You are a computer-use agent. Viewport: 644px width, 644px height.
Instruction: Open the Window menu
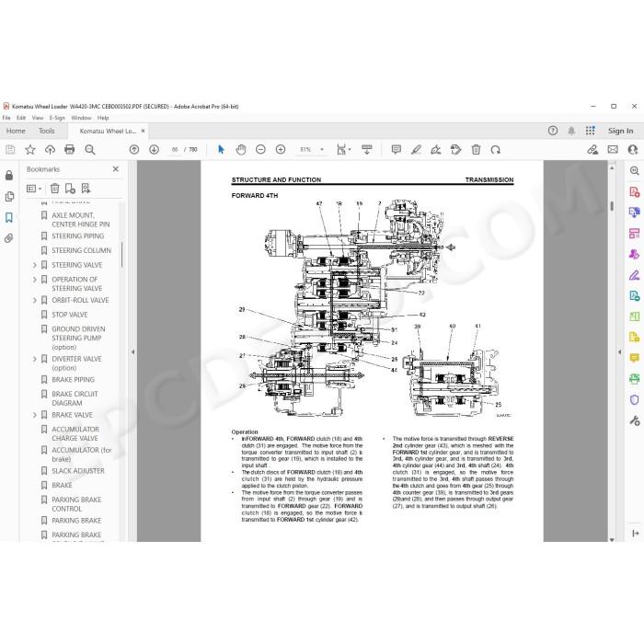pyautogui.click(x=81, y=118)
